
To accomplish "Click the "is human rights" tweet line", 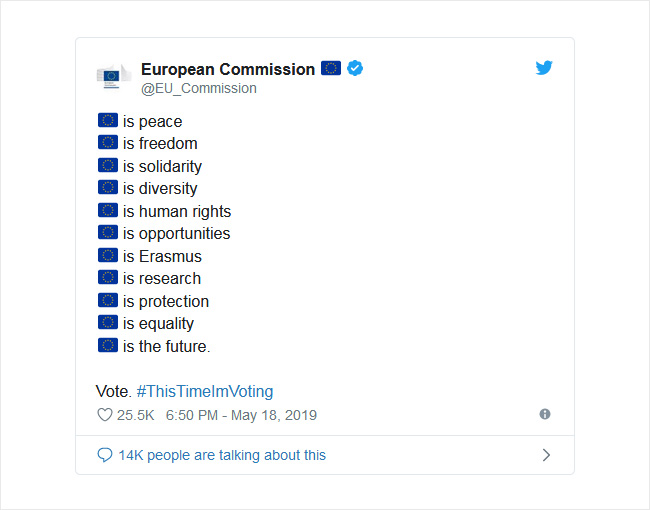I will pos(164,211).
